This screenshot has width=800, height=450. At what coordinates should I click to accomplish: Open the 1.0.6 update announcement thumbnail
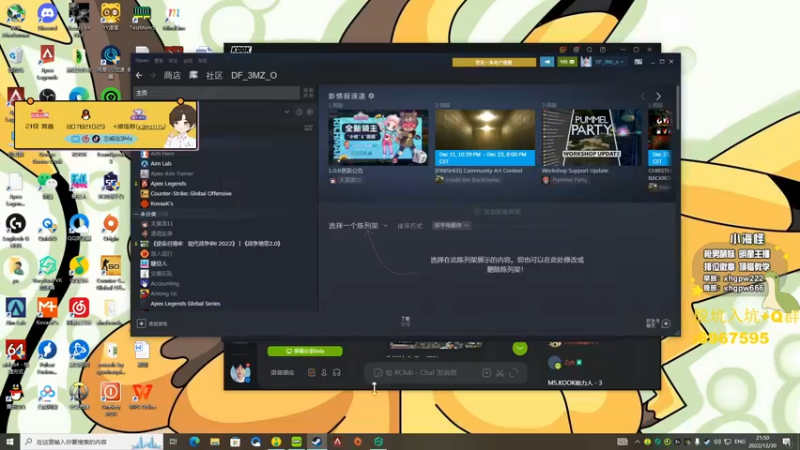378,137
